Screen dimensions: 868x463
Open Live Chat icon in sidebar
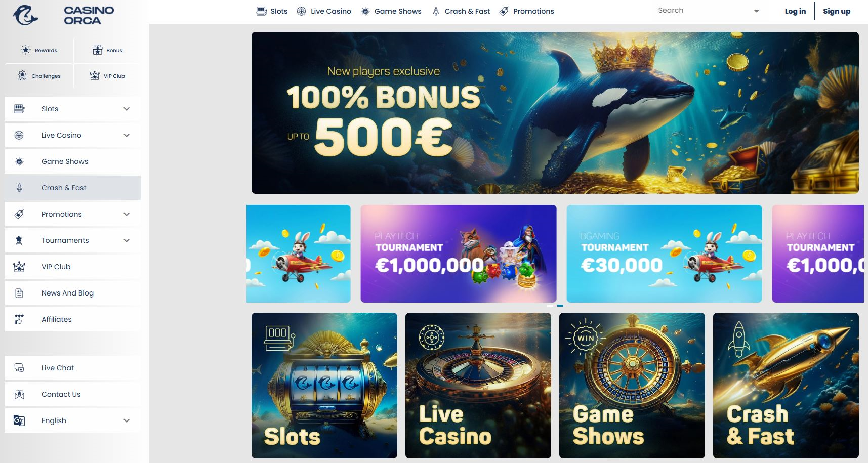(19, 368)
